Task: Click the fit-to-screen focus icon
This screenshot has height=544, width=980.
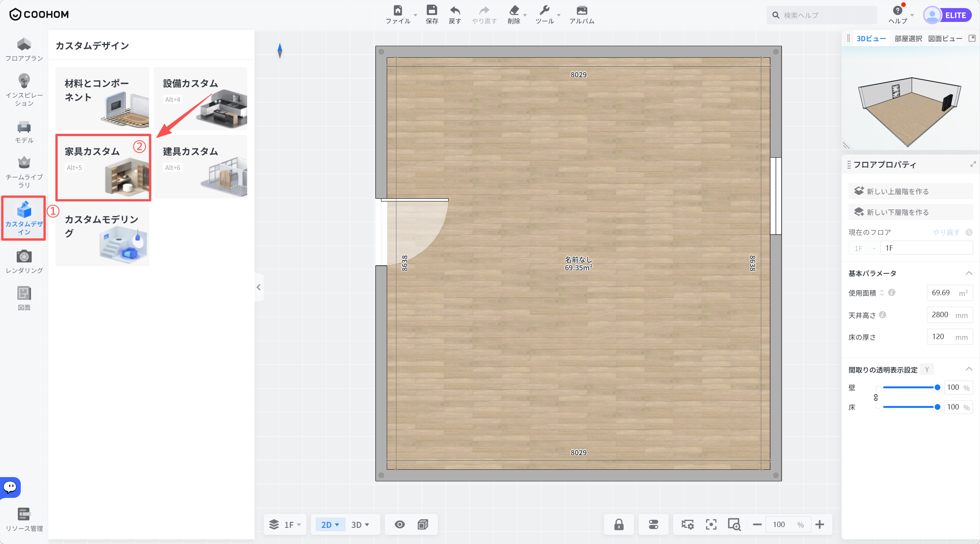Action: click(x=711, y=524)
